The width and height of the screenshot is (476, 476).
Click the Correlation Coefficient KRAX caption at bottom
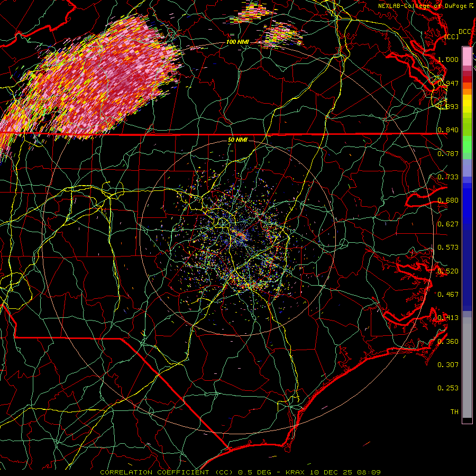point(241,472)
